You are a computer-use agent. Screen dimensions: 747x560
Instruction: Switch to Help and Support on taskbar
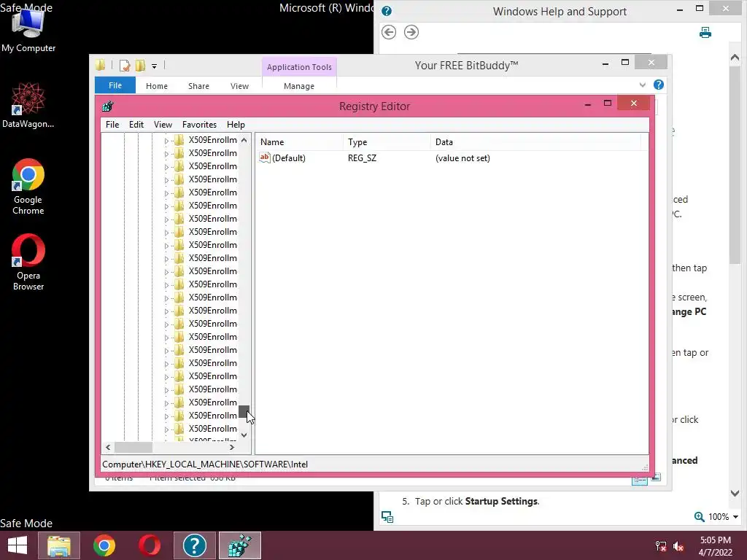pyautogui.click(x=194, y=545)
